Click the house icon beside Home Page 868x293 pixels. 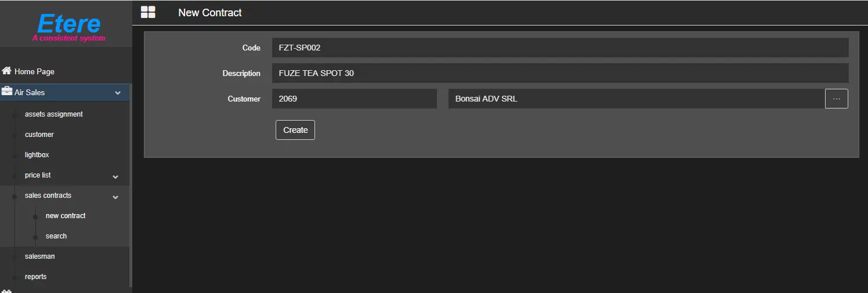[7, 71]
